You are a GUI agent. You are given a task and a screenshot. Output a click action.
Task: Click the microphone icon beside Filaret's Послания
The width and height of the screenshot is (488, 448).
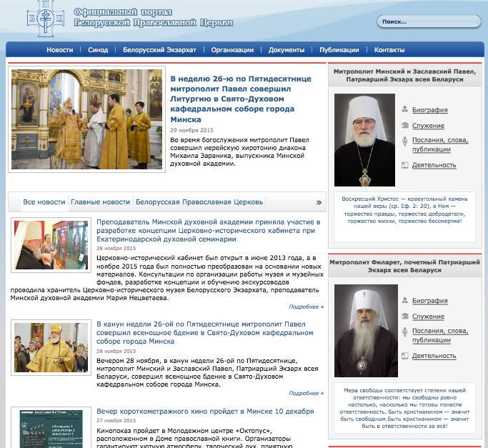[405, 332]
